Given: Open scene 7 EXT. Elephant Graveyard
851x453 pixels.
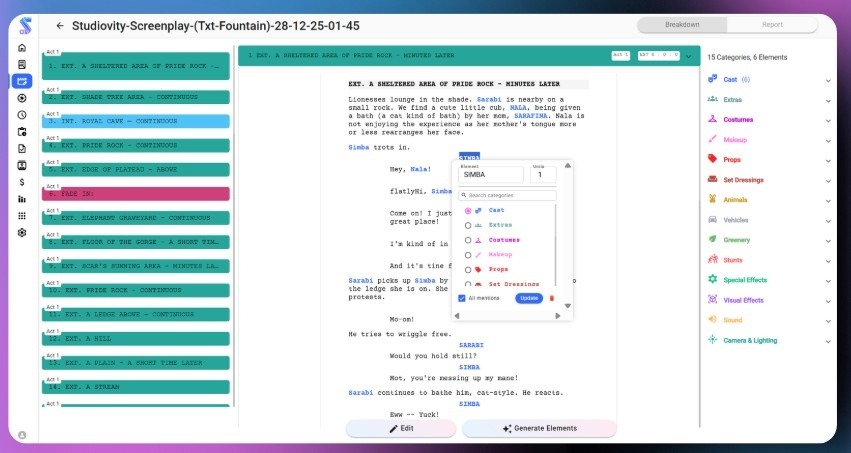Looking at the screenshot, I should coord(136,218).
